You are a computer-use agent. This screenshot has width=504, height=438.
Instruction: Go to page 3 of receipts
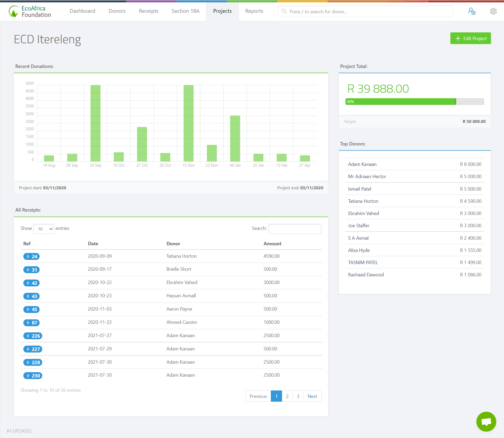coord(298,396)
